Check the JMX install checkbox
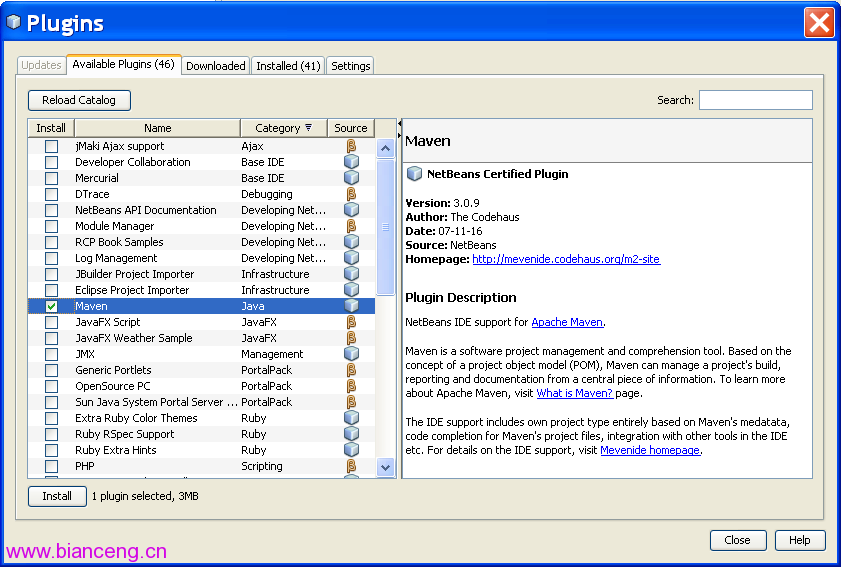Image resolution: width=841 pixels, height=567 pixels. (x=51, y=354)
